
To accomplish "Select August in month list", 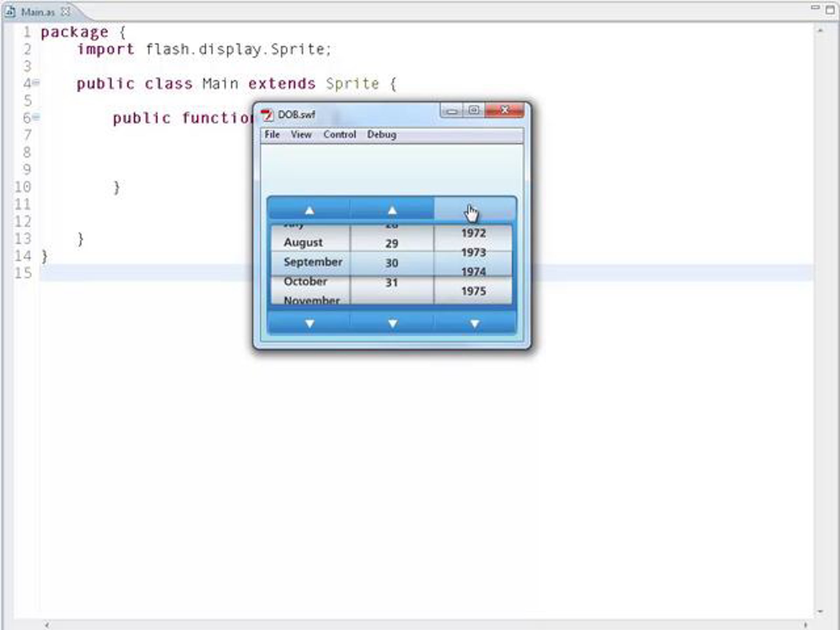I will (303, 242).
